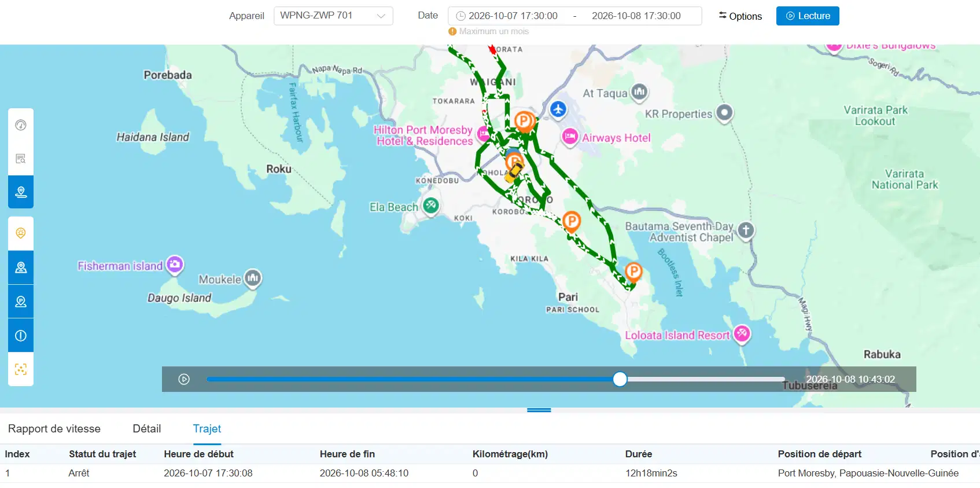Toggle the location point markers button
980x488 pixels.
click(21, 267)
